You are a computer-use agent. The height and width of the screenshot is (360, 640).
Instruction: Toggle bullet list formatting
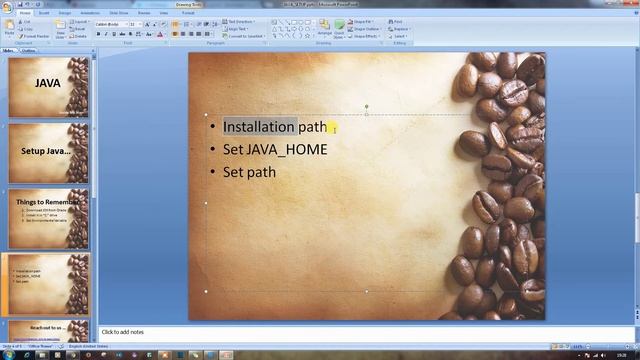point(176,24)
